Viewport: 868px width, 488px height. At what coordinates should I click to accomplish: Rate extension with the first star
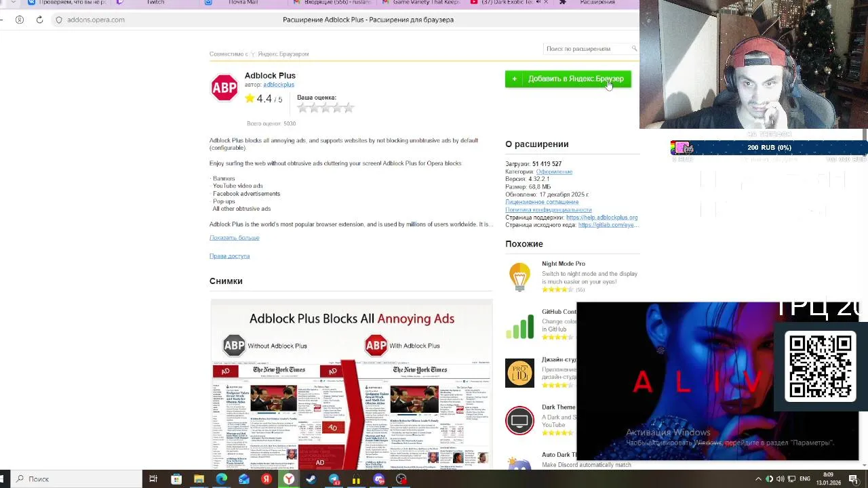(303, 108)
